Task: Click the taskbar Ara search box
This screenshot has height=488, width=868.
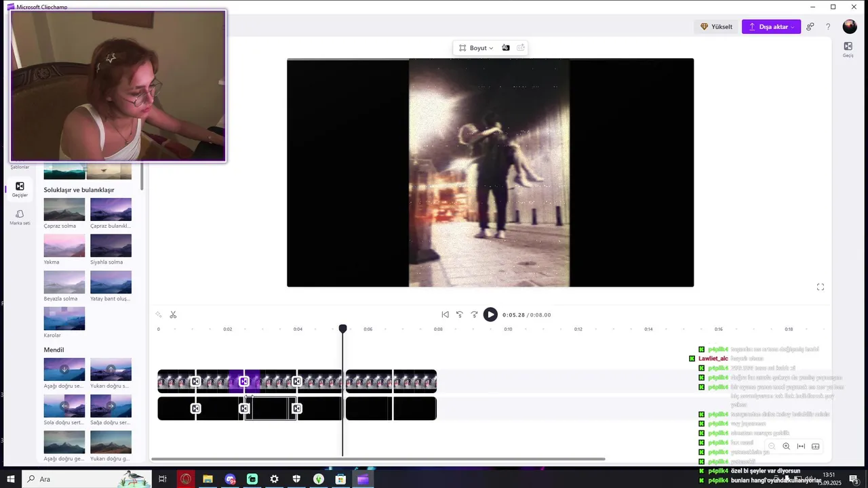Action: click(x=87, y=479)
